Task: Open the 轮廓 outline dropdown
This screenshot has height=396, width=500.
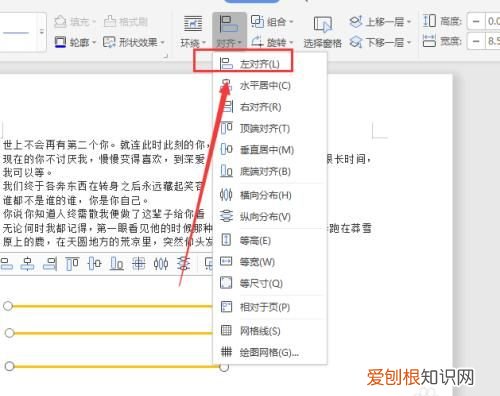Action: [75, 42]
